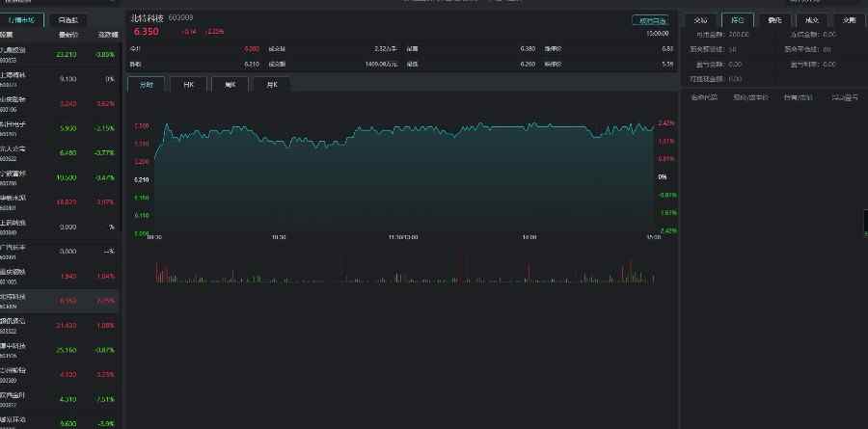Click the 最新价 column header

coord(68,35)
